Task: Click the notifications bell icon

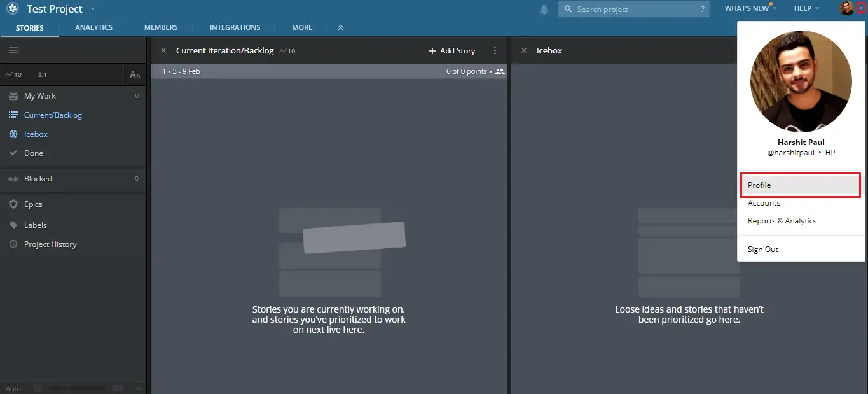Action: [x=544, y=9]
